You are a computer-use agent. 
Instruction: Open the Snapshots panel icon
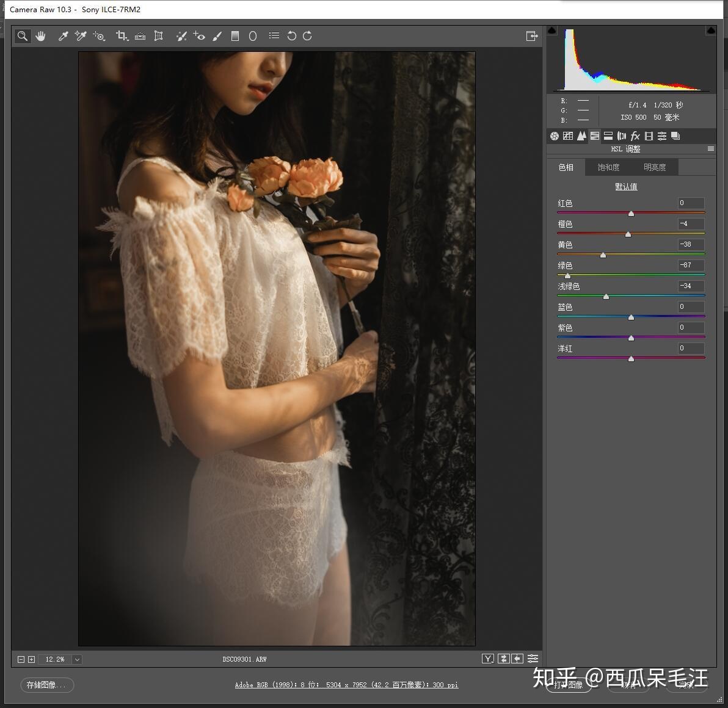pos(675,136)
